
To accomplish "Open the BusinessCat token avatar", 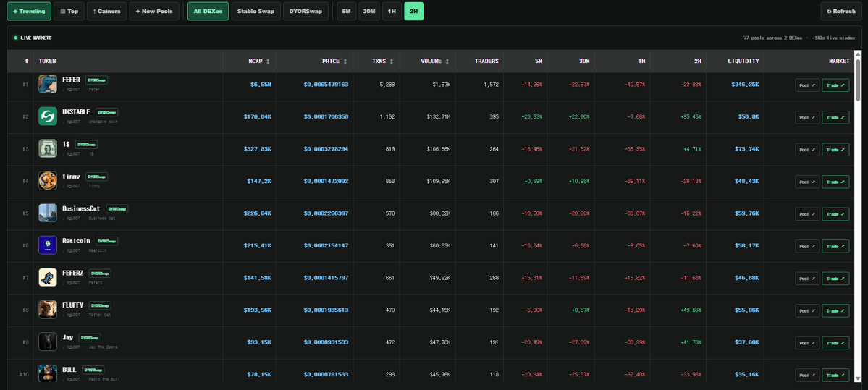I will [48, 213].
